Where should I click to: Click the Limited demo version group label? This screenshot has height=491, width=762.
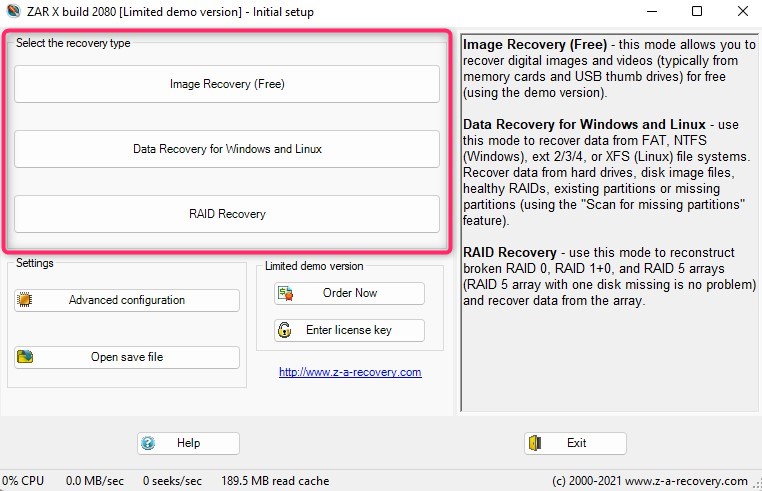[314, 266]
